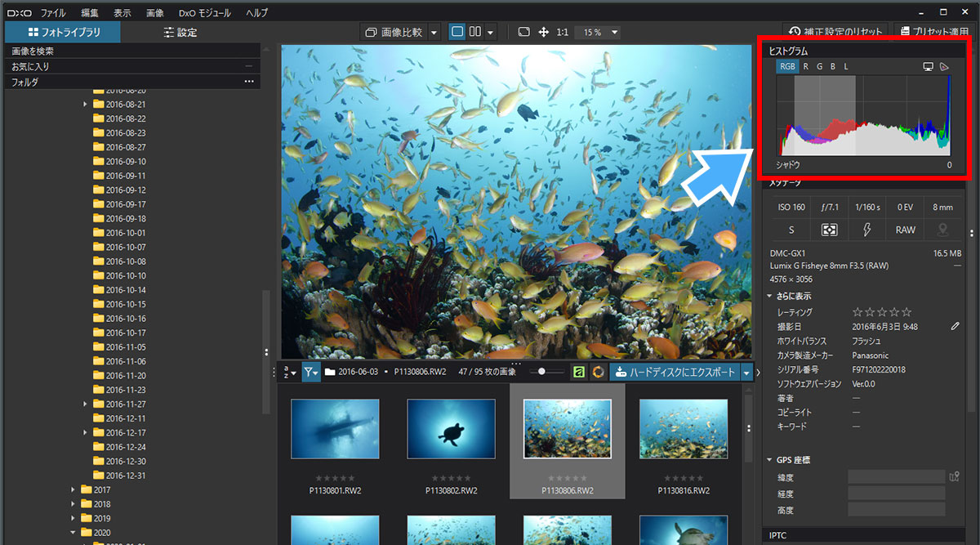Screen dimensions: 980x545
Task: Click 補正設定のリセット button
Action: pos(836,32)
